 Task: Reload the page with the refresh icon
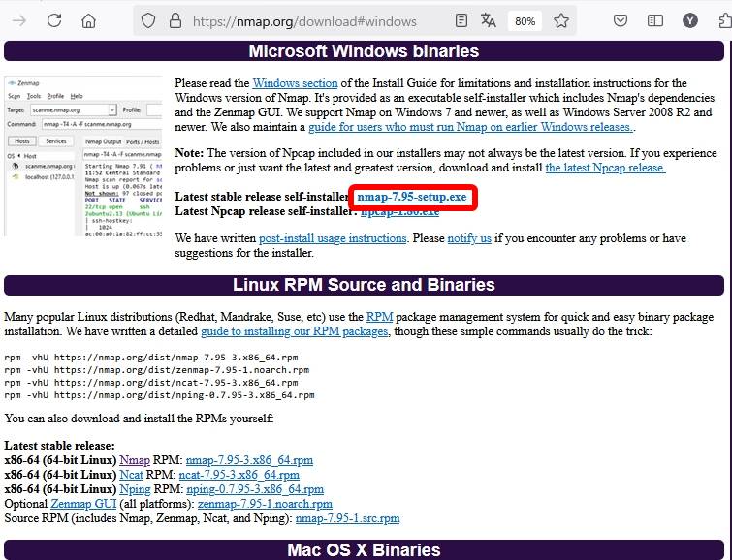tap(54, 20)
